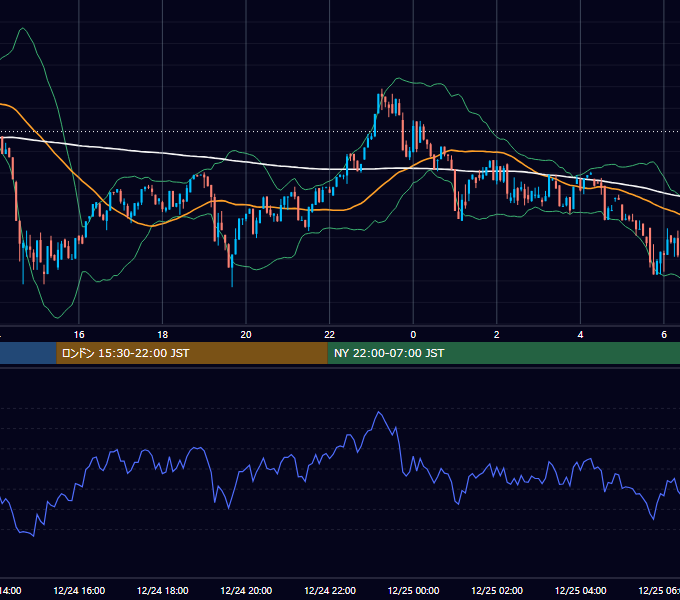Click the 22 hour label on upper axis

(330, 335)
